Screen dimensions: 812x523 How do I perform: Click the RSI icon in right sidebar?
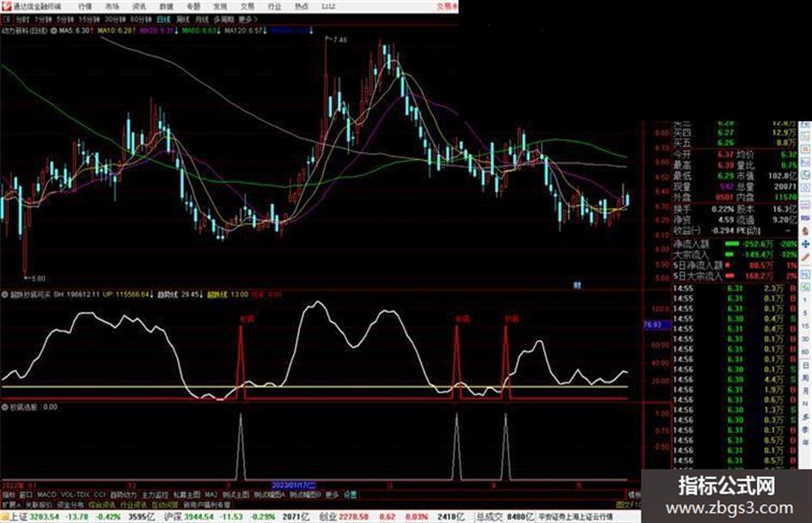[x=805, y=218]
